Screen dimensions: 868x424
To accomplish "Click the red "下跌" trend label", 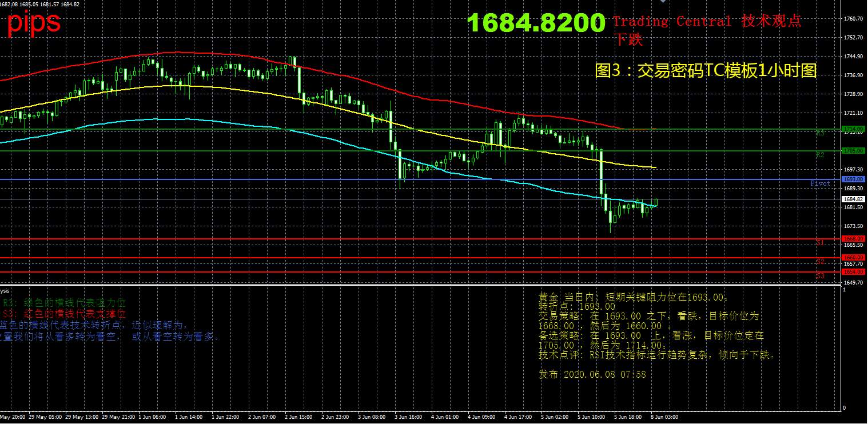I will pyautogui.click(x=628, y=39).
